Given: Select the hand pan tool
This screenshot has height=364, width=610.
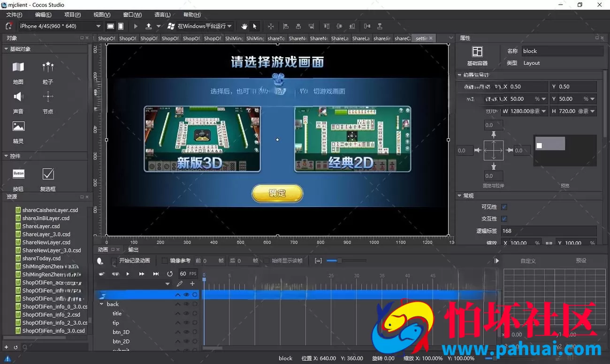Looking at the screenshot, I should click(244, 26).
